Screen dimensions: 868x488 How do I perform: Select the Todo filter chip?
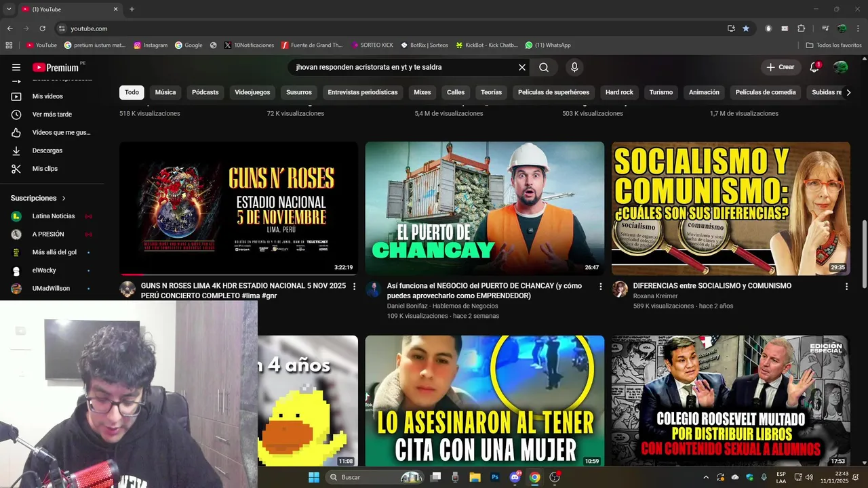(132, 92)
